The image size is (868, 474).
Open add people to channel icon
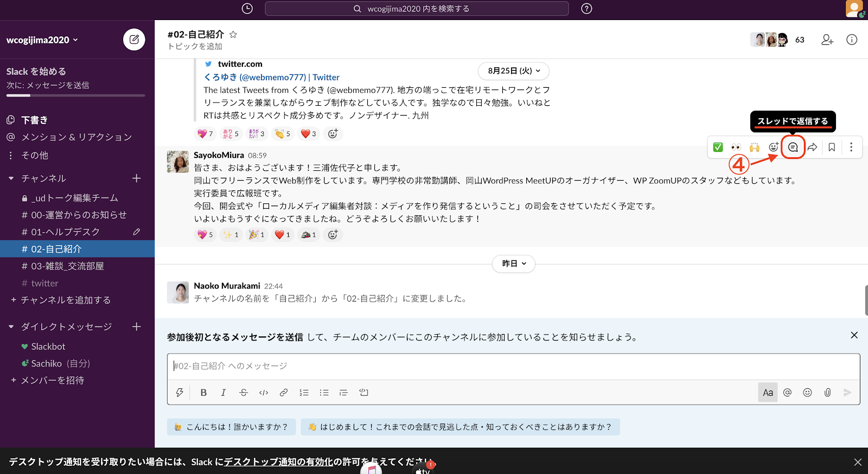(827, 40)
